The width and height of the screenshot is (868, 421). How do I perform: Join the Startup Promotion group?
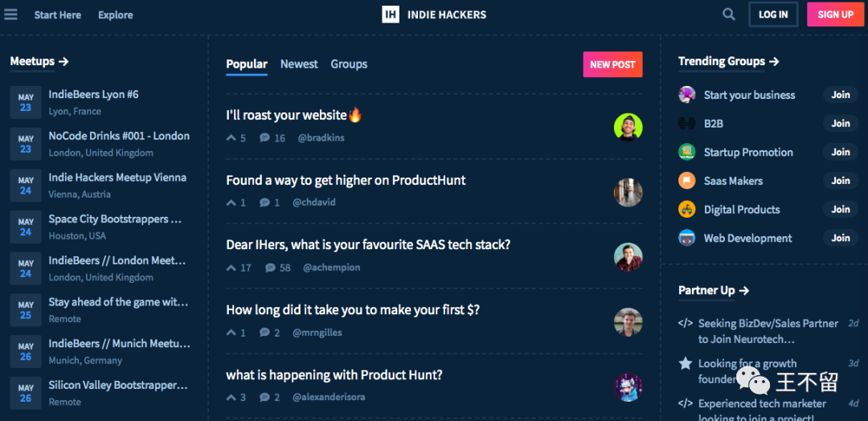point(841,152)
